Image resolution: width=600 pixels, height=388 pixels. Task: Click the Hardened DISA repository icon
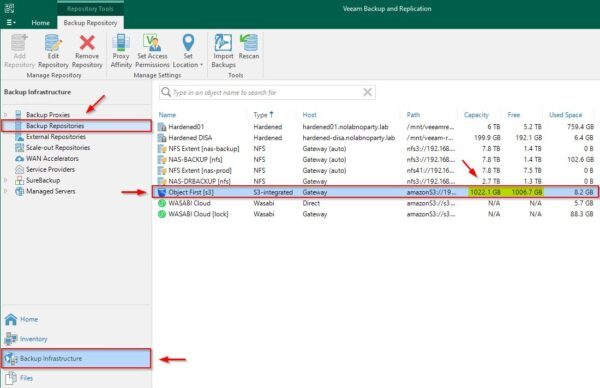[x=162, y=137]
